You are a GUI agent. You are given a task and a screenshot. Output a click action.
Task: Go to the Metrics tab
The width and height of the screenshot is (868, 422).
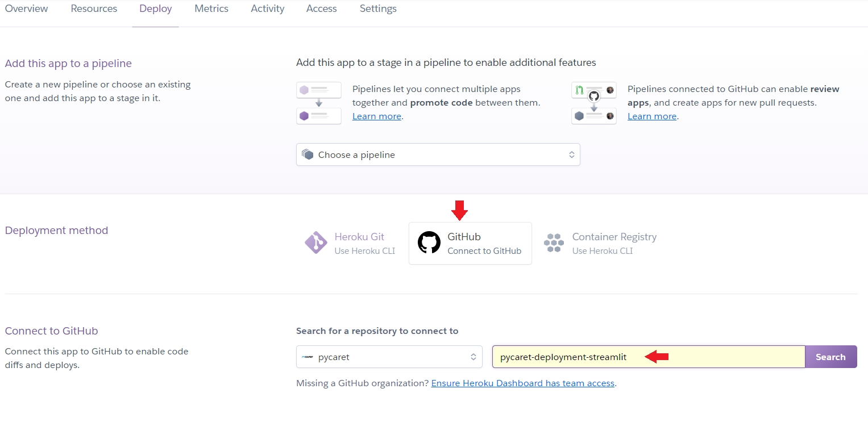(x=211, y=9)
